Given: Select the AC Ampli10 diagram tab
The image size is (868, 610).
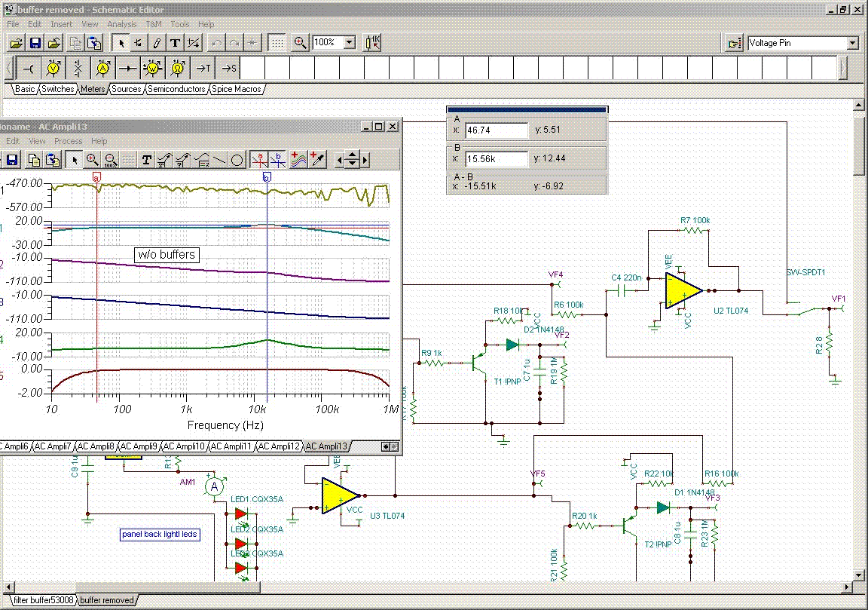Looking at the screenshot, I should point(183,446).
